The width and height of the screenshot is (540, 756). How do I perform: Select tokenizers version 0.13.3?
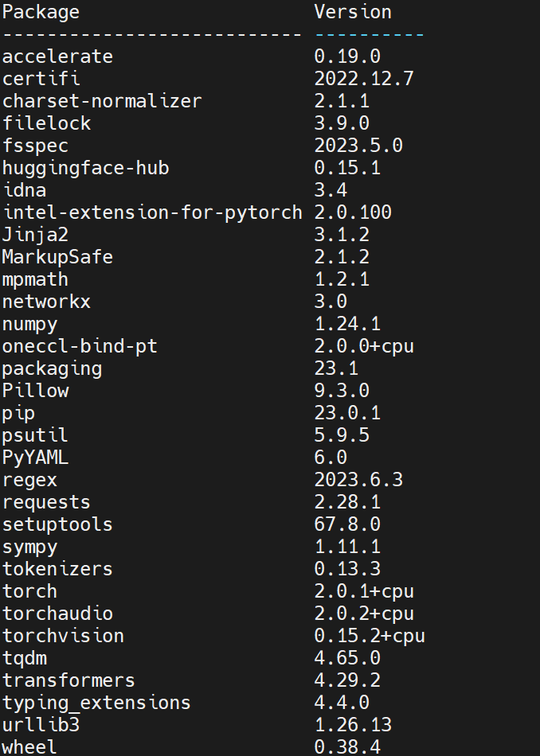pyautogui.click(x=347, y=568)
